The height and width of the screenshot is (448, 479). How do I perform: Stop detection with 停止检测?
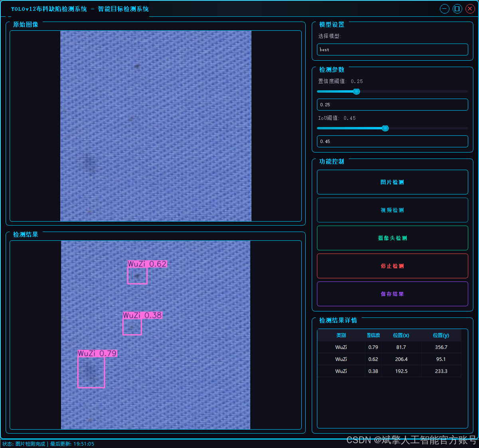click(x=392, y=266)
